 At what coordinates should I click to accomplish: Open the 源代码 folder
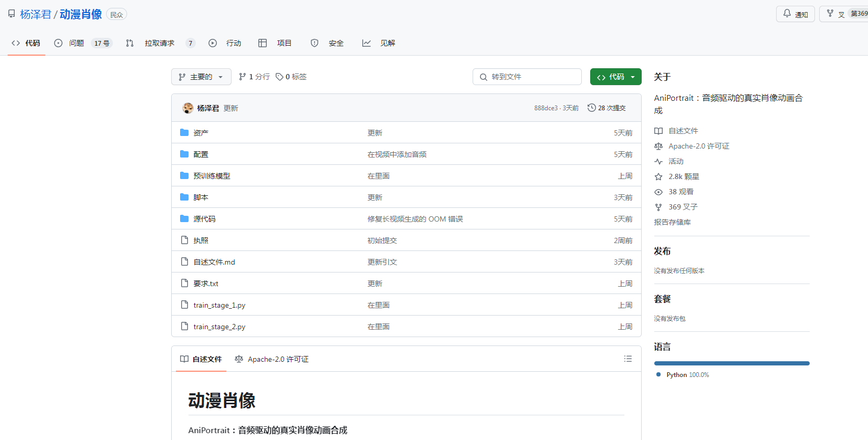[x=204, y=219]
